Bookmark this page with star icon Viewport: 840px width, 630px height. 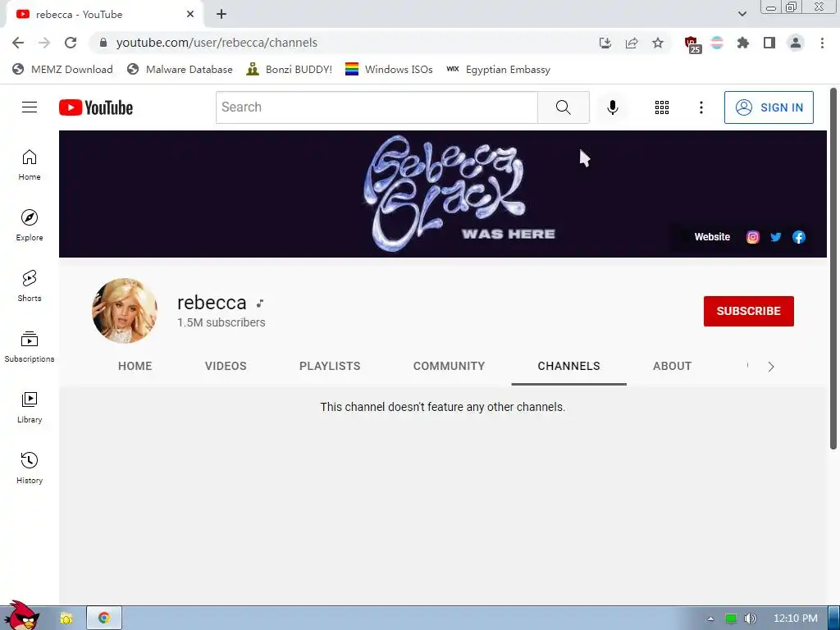click(x=658, y=43)
